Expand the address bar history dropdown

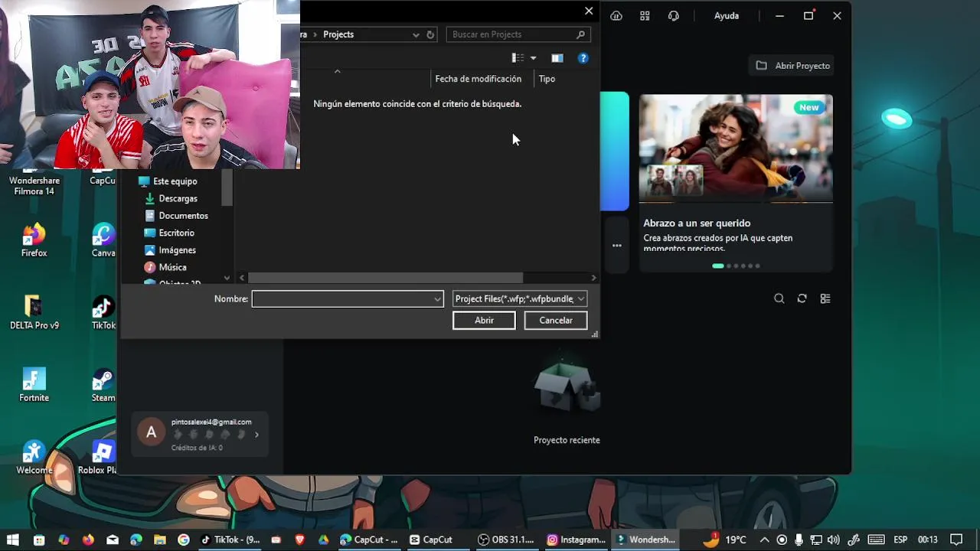pos(416,34)
